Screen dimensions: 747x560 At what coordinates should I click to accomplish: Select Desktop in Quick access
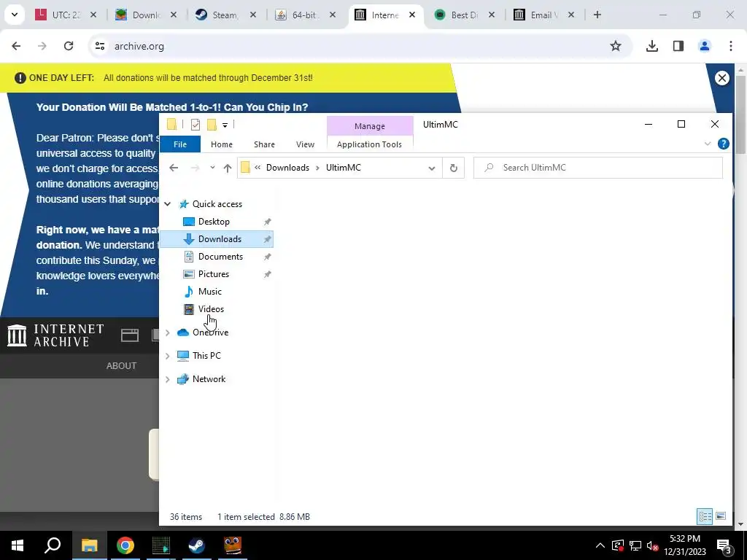(214, 222)
